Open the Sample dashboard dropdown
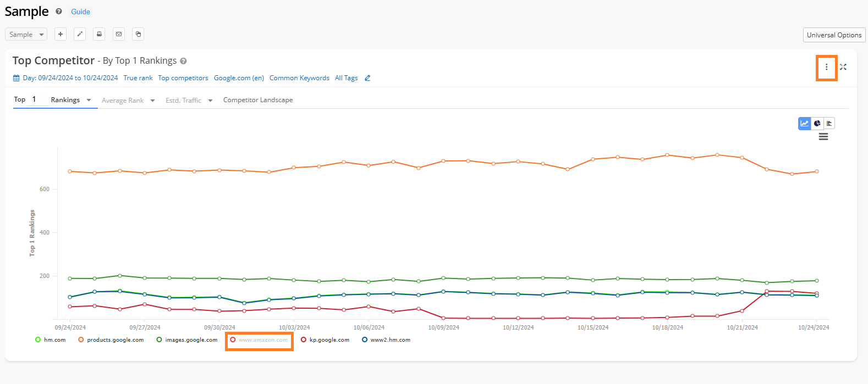 (26, 35)
